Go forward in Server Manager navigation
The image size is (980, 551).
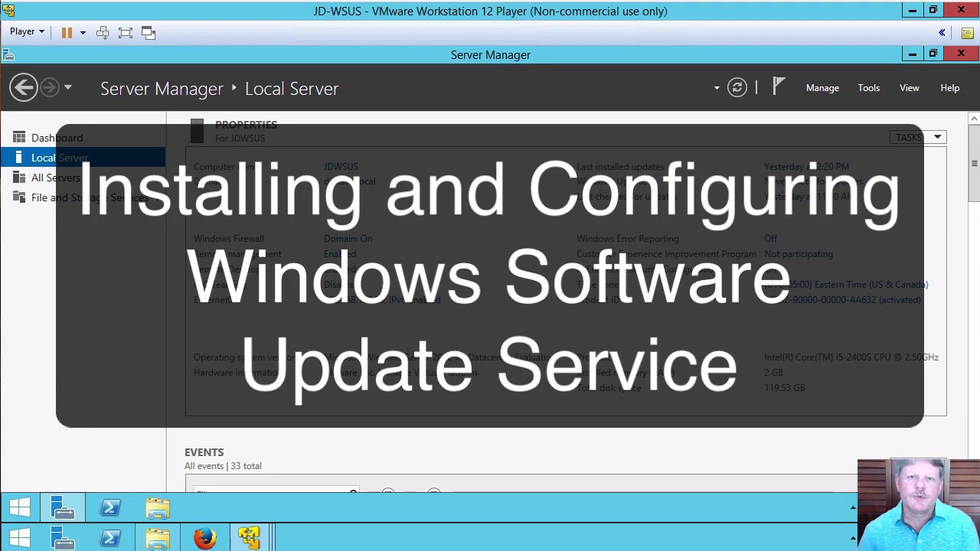[49, 87]
